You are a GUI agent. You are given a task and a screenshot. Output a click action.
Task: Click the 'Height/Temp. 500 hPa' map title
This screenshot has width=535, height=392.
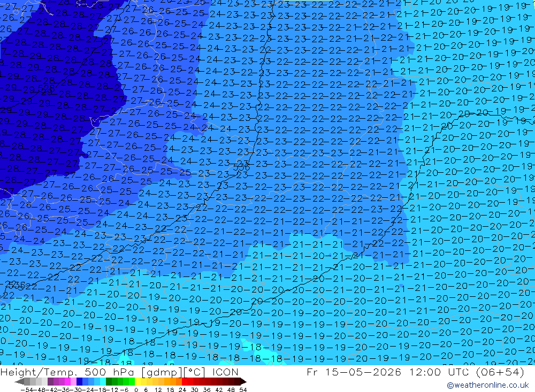68,372
